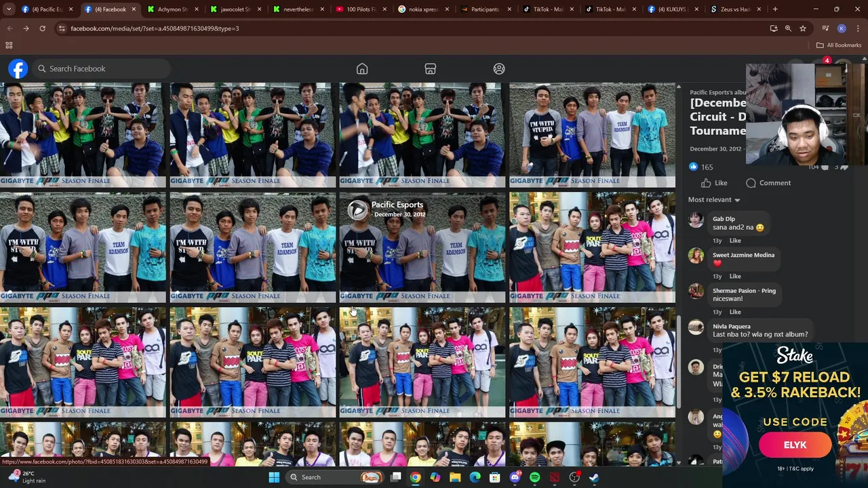
Task: Launch Microsoft Edge from taskbar
Action: [x=475, y=477]
